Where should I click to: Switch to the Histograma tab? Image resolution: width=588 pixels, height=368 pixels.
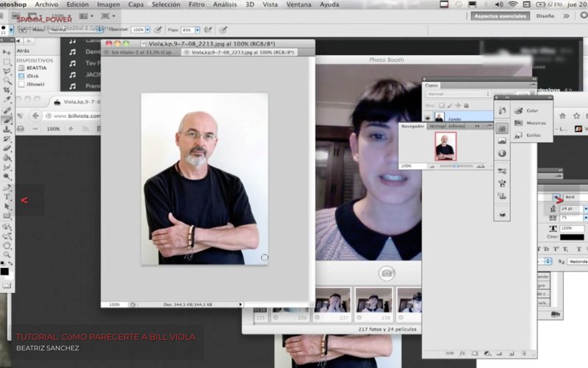(437, 126)
